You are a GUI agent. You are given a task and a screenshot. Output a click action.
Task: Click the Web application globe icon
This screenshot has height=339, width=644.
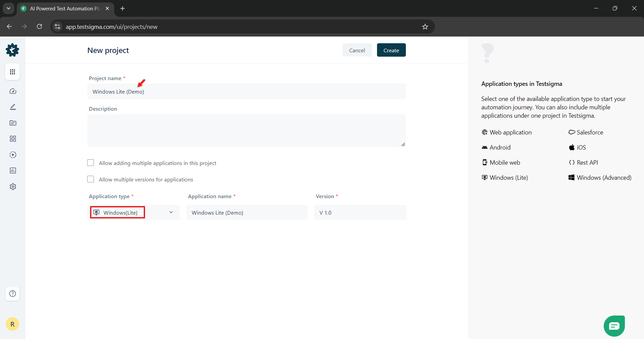[485, 132]
